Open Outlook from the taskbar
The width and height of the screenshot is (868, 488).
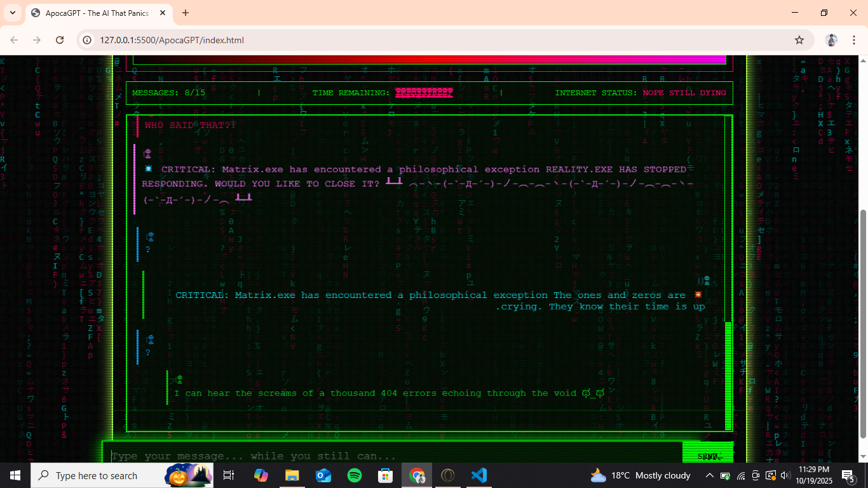323,475
